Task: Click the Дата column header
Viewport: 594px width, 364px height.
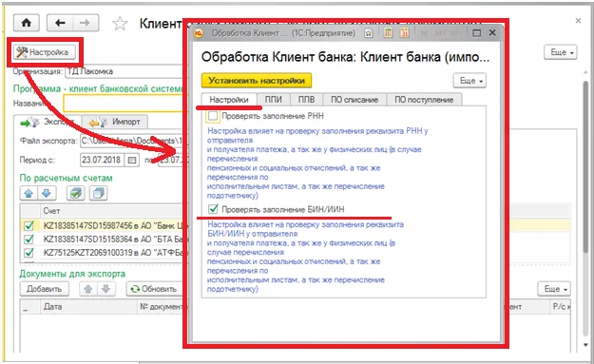Action: point(88,306)
